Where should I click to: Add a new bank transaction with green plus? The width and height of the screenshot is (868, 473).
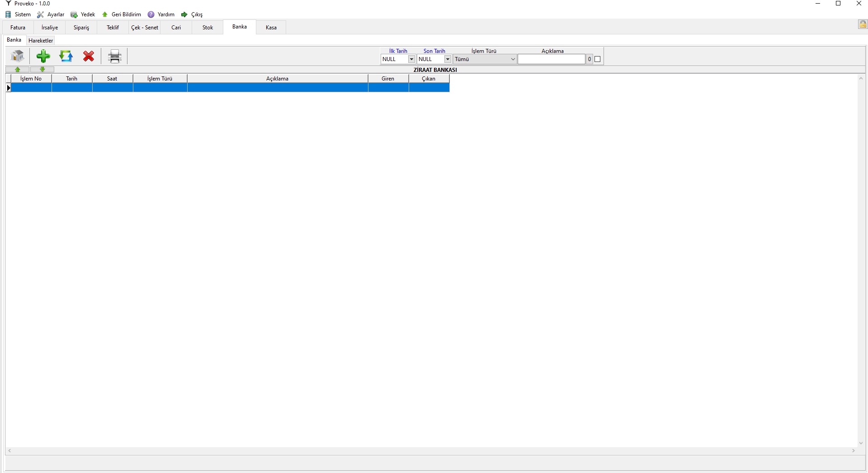43,56
